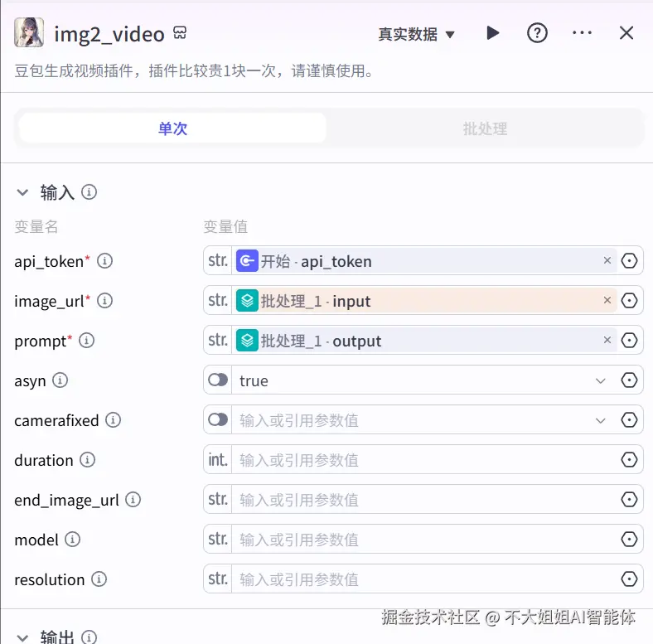Show info icon for model
This screenshot has width=653, height=644.
72,540
